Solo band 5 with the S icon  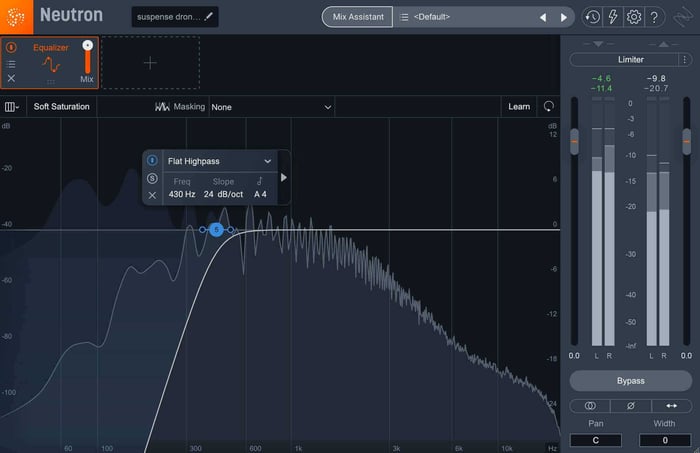[152, 179]
